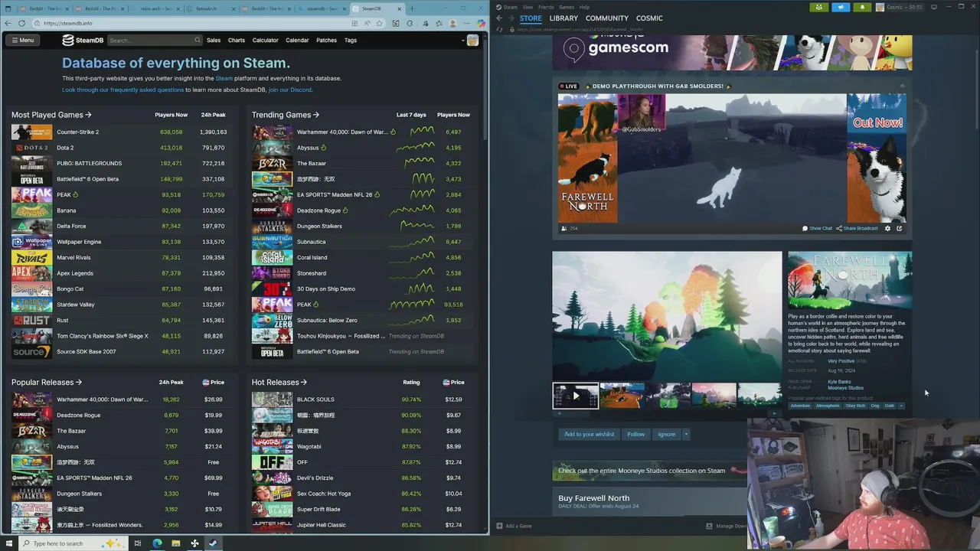Click Ignore button on store page
The height and width of the screenshot is (551, 980).
tap(667, 434)
